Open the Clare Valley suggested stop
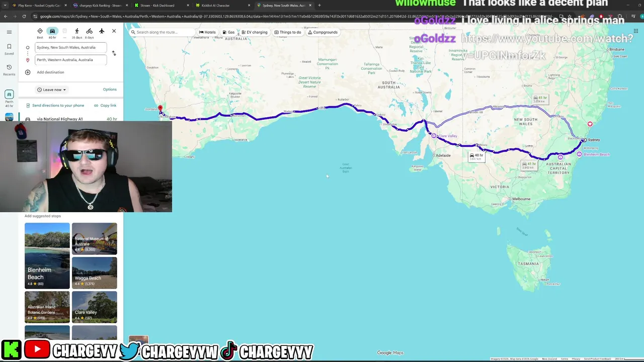The height and width of the screenshot is (362, 644). (94, 307)
